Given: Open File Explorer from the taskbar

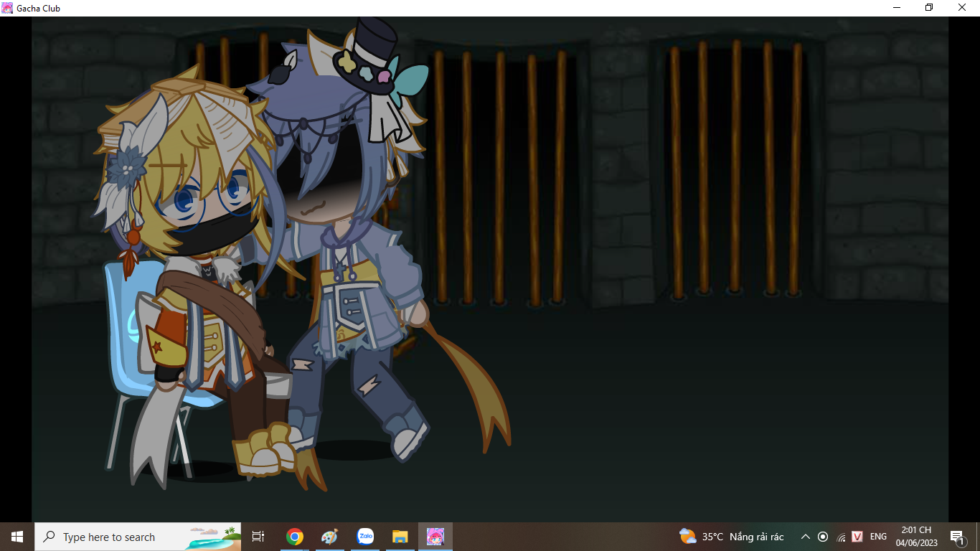Looking at the screenshot, I should (400, 537).
